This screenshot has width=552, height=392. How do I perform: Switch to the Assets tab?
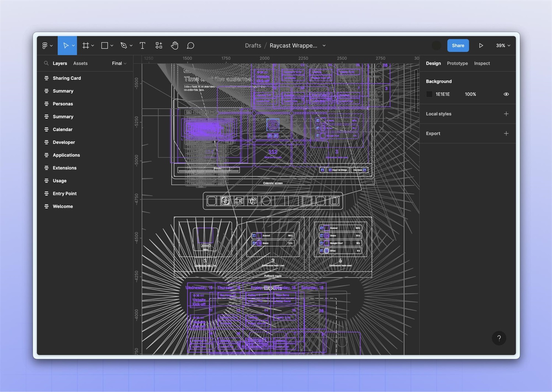80,63
